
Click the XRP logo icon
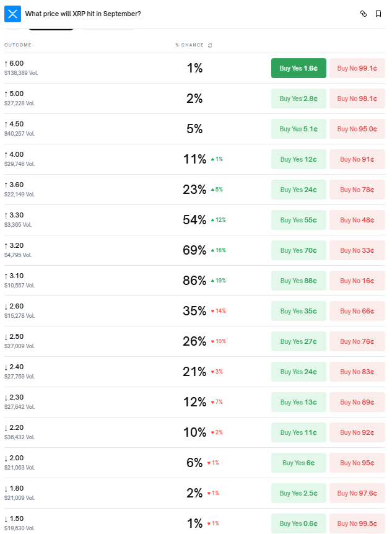pos(12,13)
